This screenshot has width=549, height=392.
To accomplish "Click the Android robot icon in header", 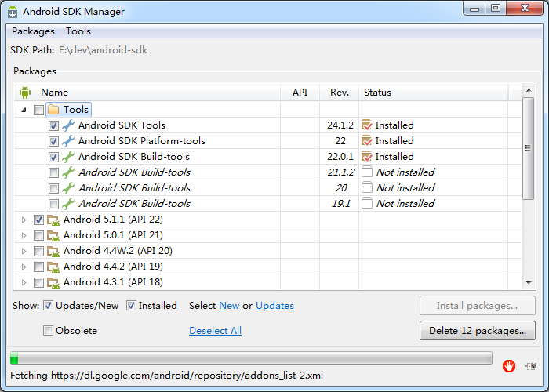I will pos(25,93).
